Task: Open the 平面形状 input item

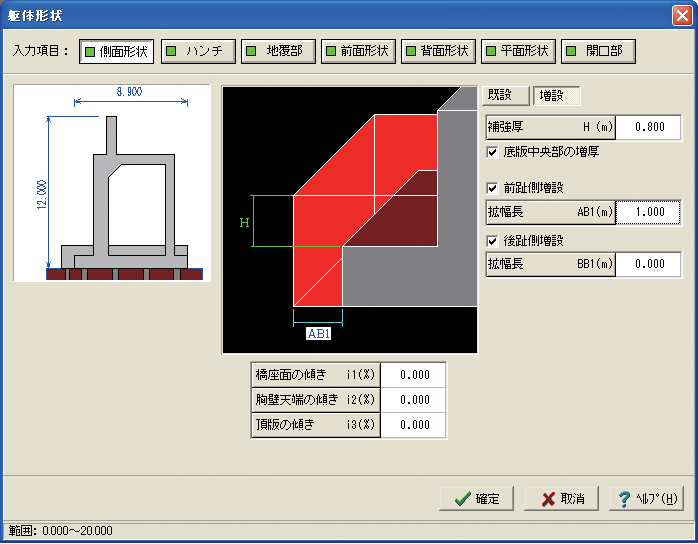Action: point(518,52)
